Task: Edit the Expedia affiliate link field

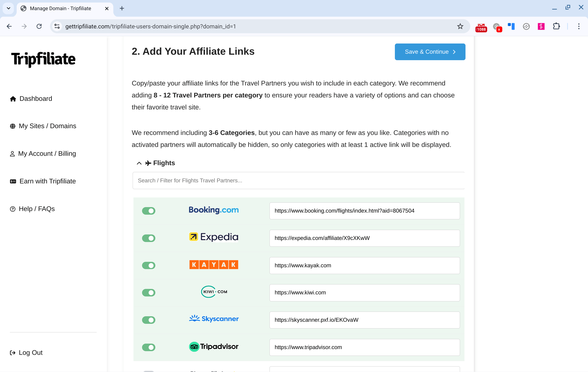Action: 365,238
